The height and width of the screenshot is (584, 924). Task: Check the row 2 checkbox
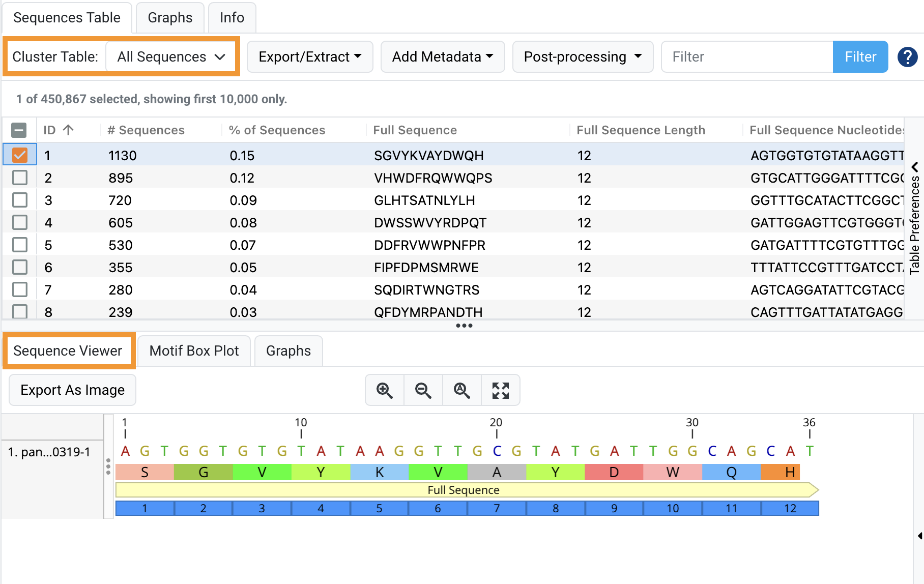19,178
